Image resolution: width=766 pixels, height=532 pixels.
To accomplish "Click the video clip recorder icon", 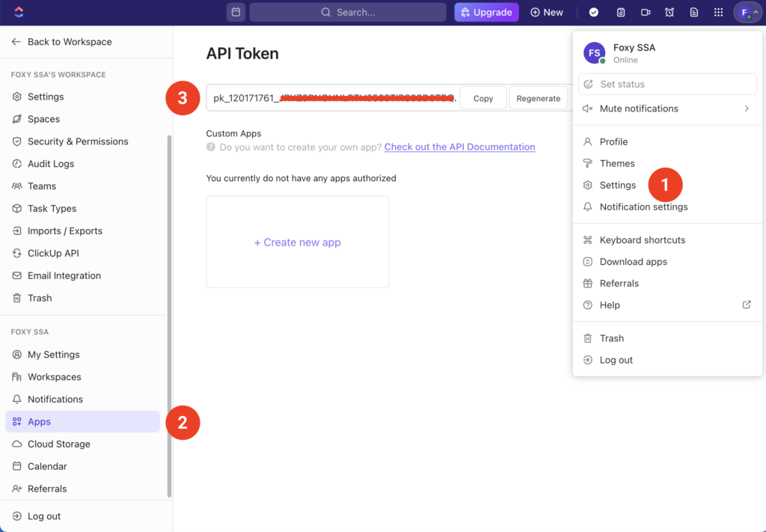I will click(646, 12).
